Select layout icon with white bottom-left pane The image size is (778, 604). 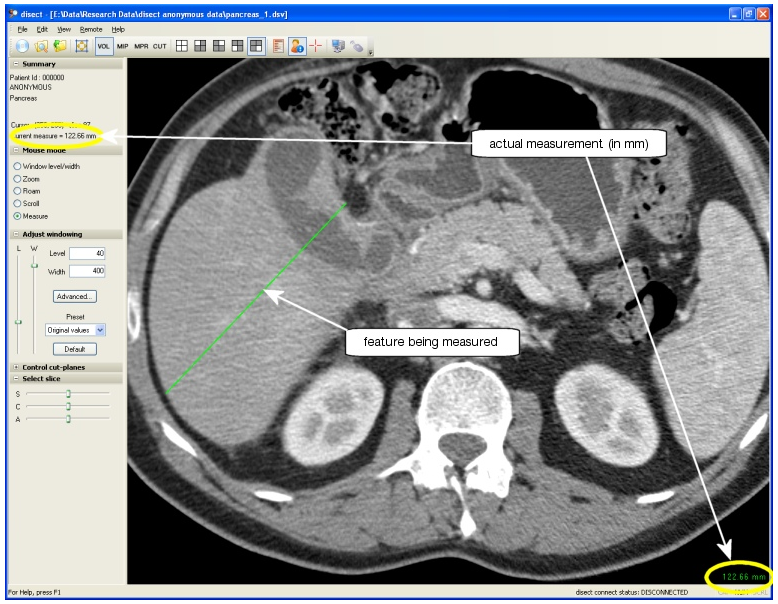(238, 46)
